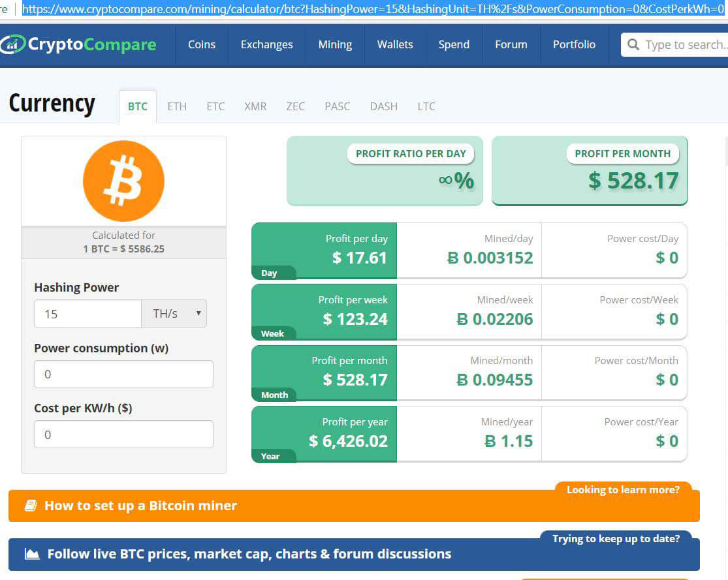728x580 pixels.
Task: Click the Cost per KW/h input field
Action: tap(123, 434)
